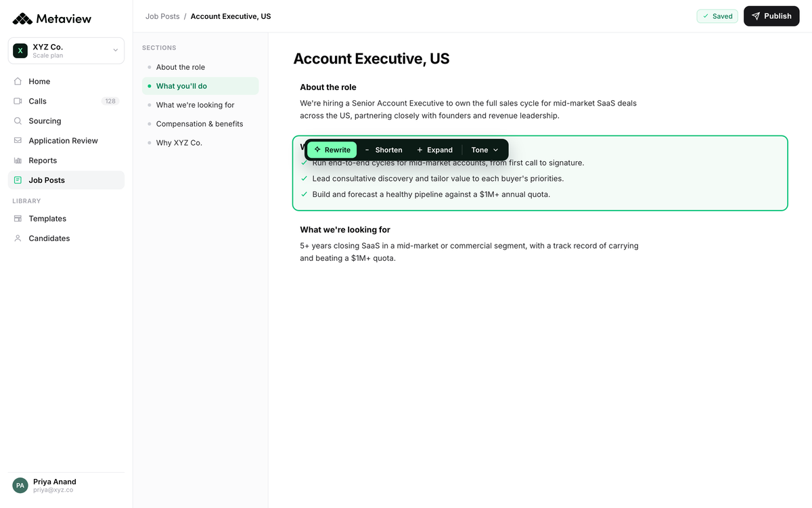Jump to Why XYZ Co. section
The height and width of the screenshot is (508, 812).
[x=200, y=143]
